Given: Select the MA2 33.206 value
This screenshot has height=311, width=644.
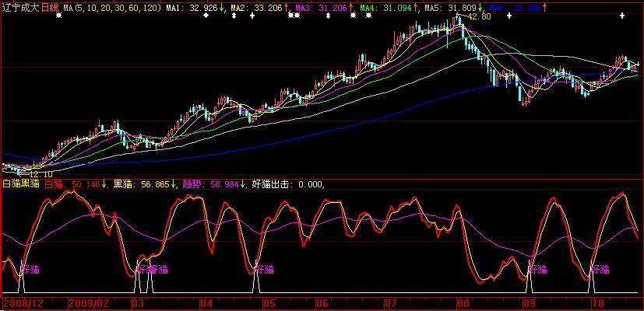Looking at the screenshot, I should coord(259,6).
